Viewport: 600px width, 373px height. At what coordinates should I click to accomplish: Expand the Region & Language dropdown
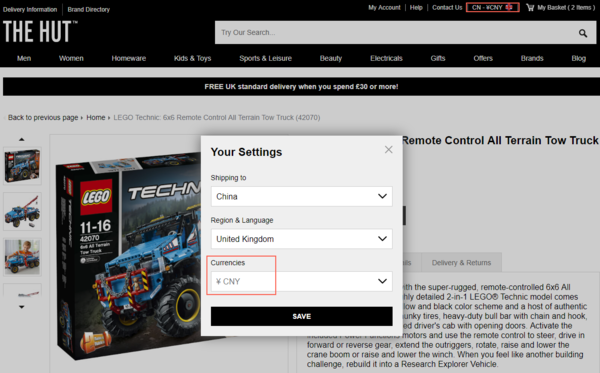tap(302, 239)
